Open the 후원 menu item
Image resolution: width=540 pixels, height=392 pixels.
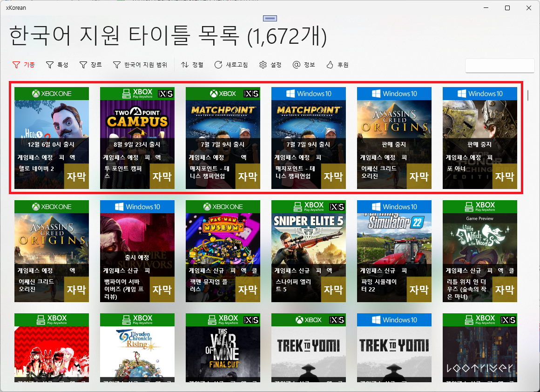point(337,65)
